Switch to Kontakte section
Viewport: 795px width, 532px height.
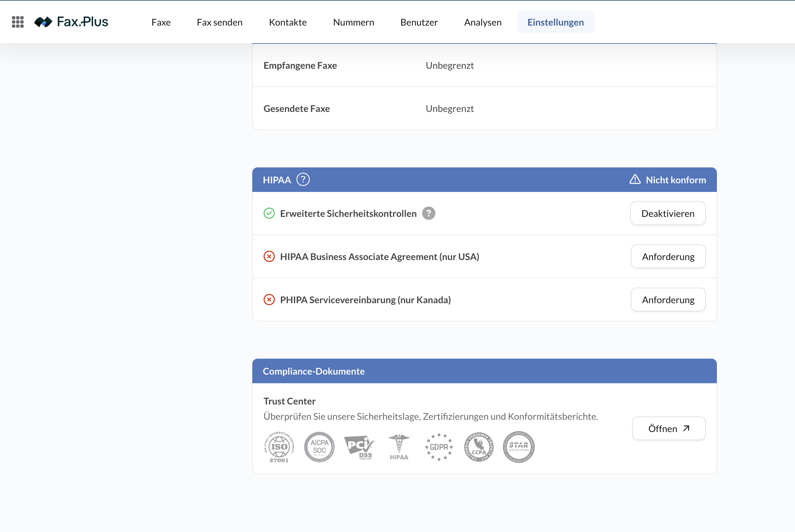point(288,22)
